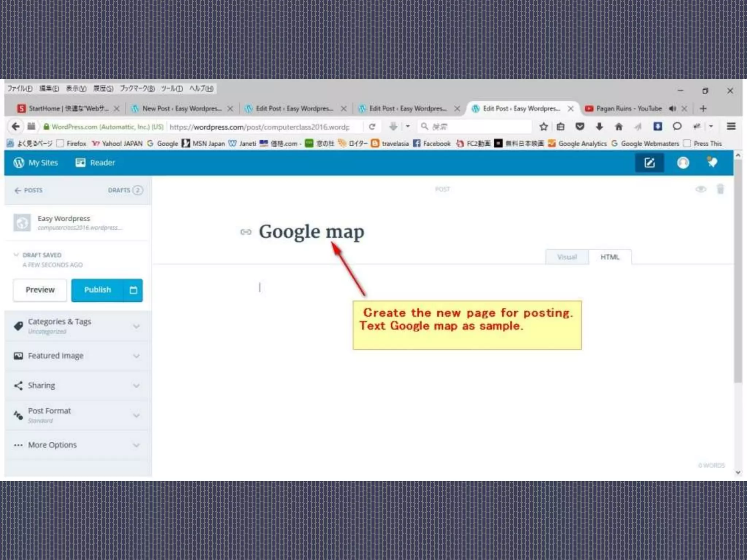Open My Sites in the masterbar
This screenshot has width=747, height=560.
(36, 163)
